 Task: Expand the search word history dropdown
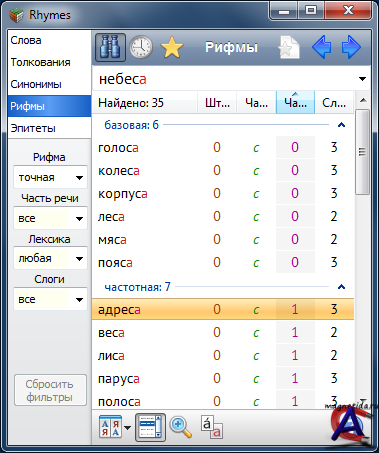tap(362, 79)
